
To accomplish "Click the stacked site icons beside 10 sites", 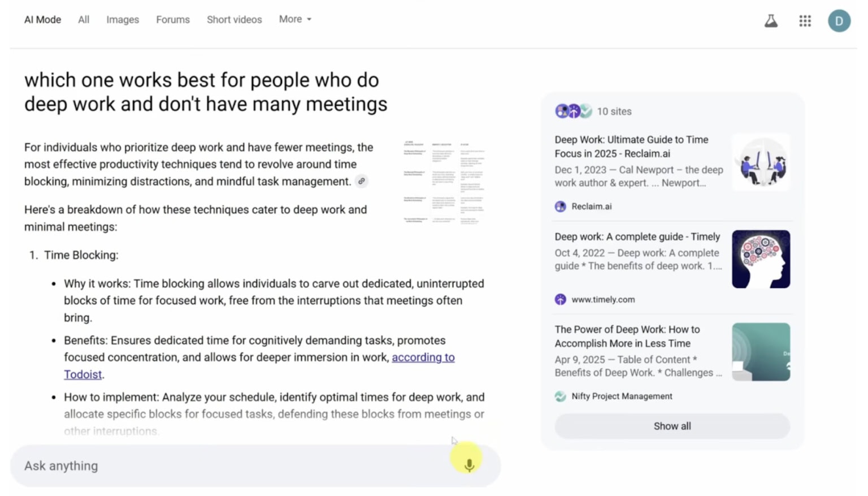I will pos(573,111).
